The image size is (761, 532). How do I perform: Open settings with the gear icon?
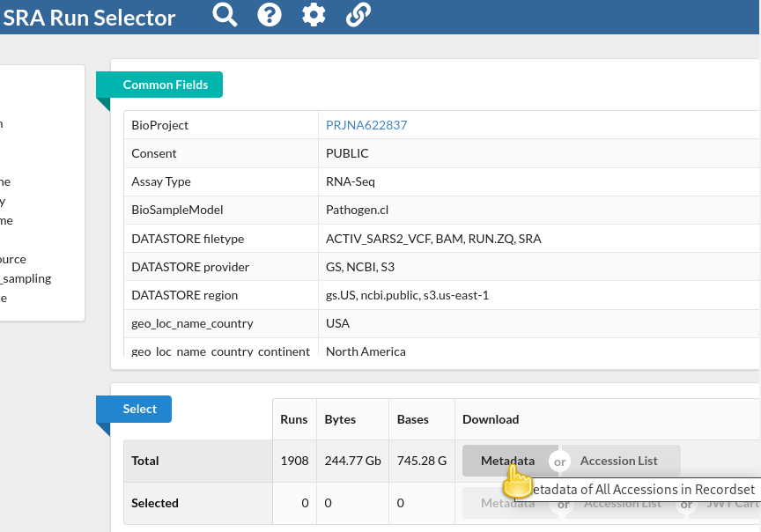(x=314, y=15)
